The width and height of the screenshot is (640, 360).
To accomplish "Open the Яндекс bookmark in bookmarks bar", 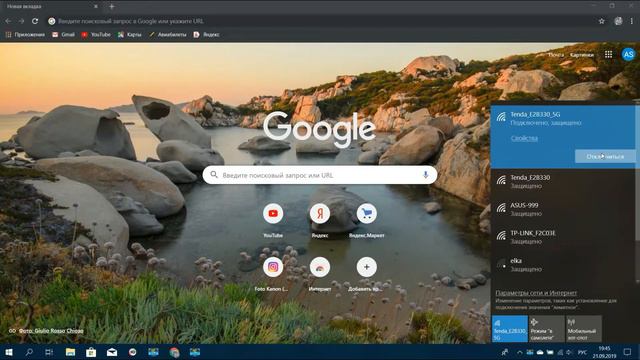I will point(207,35).
